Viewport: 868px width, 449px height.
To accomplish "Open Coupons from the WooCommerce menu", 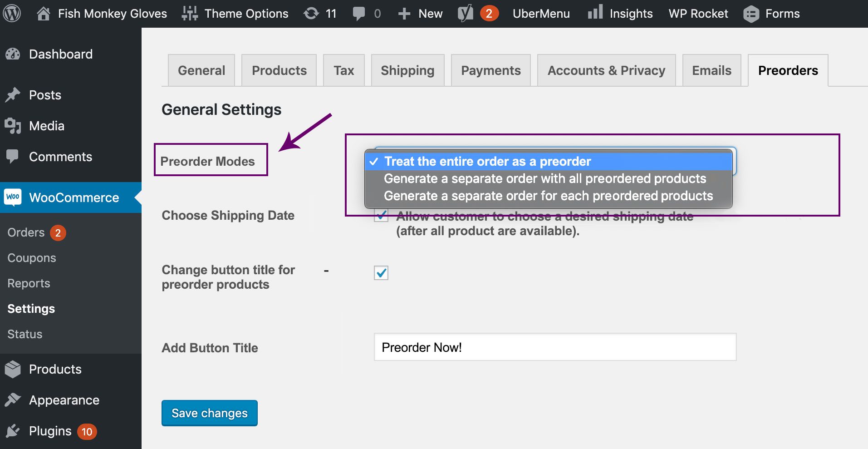I will (31, 258).
